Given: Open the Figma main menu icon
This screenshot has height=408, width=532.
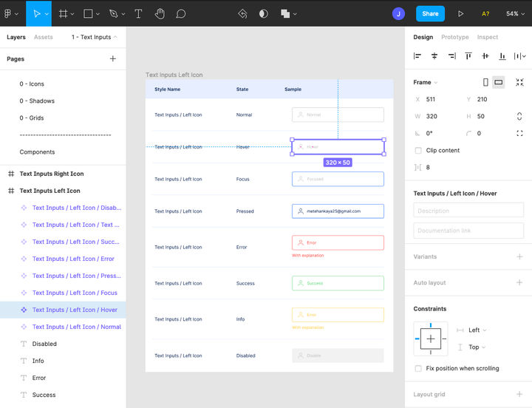Looking at the screenshot, I should tap(10, 13).
